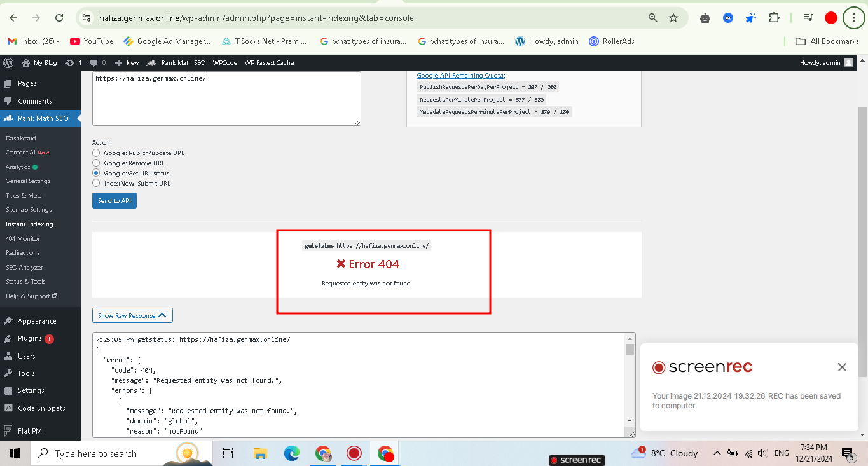Open RollerAds bookmark
Image resolution: width=868 pixels, height=466 pixels.
pos(612,41)
